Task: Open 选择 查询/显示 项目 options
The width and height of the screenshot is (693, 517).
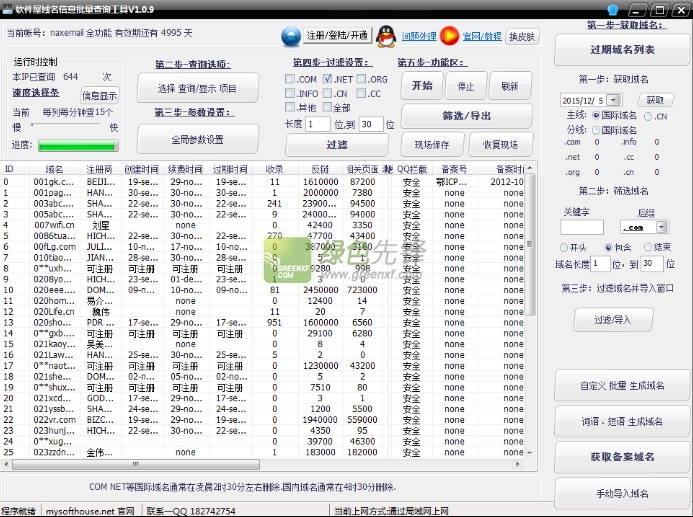Action: tap(198, 88)
